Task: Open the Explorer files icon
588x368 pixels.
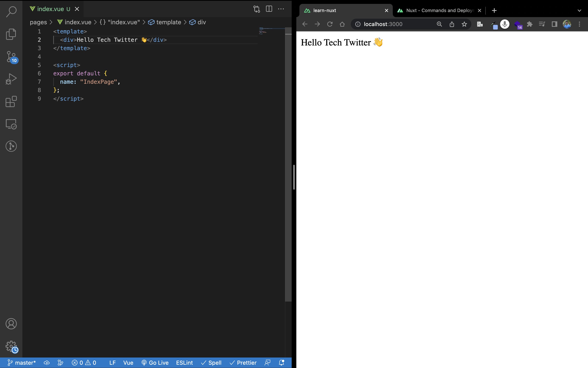Action: (11, 34)
